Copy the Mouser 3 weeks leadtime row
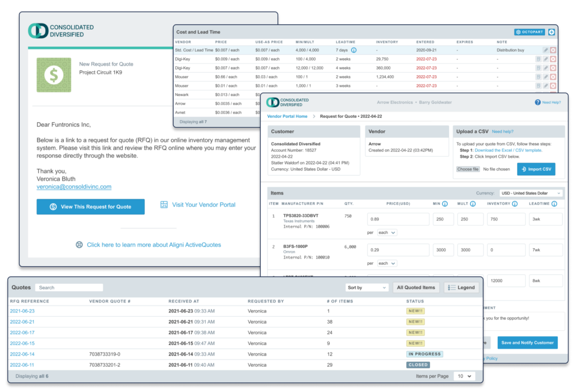574x392 pixels. coord(538,86)
